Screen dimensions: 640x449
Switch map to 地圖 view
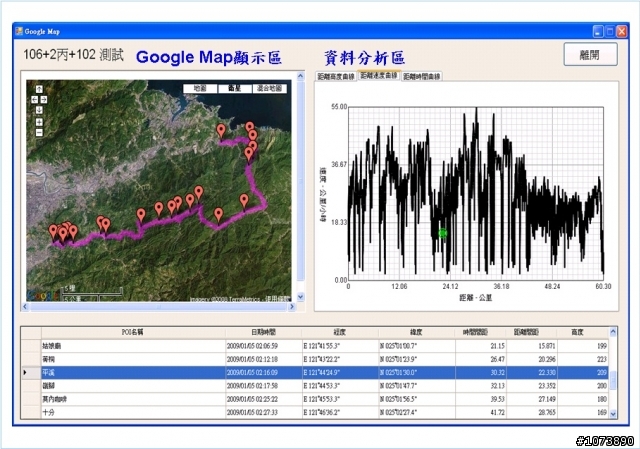point(200,89)
